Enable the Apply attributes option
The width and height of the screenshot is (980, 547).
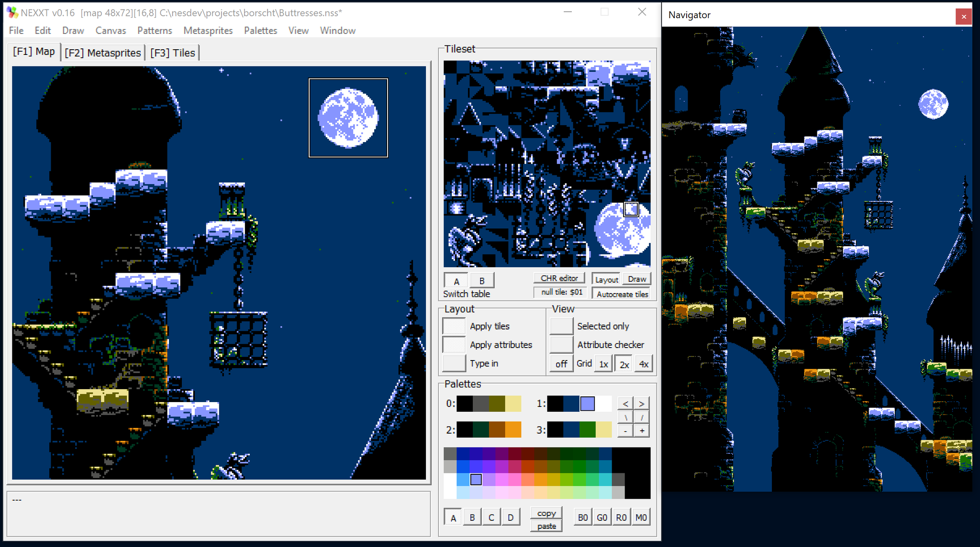coord(454,344)
